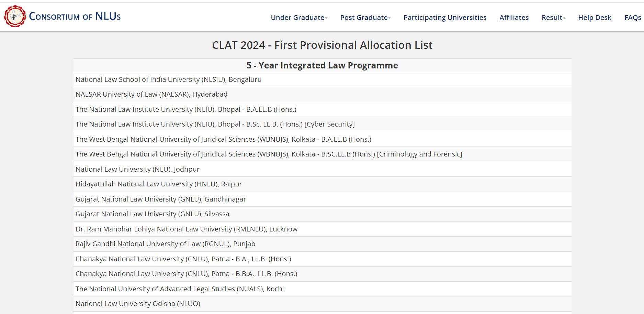The image size is (644, 314).
Task: Open the FAQs menu item
Action: point(633,18)
